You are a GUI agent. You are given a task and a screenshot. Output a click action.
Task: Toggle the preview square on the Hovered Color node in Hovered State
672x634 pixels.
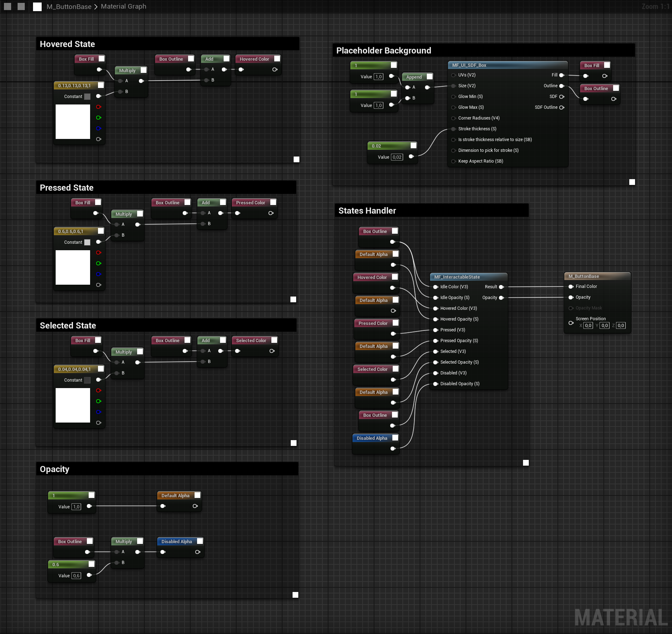click(277, 59)
